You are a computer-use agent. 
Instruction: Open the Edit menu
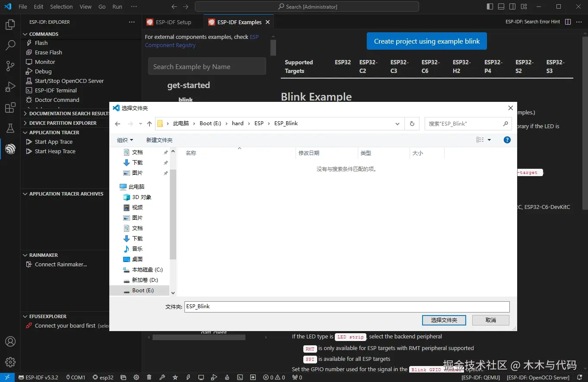click(38, 6)
